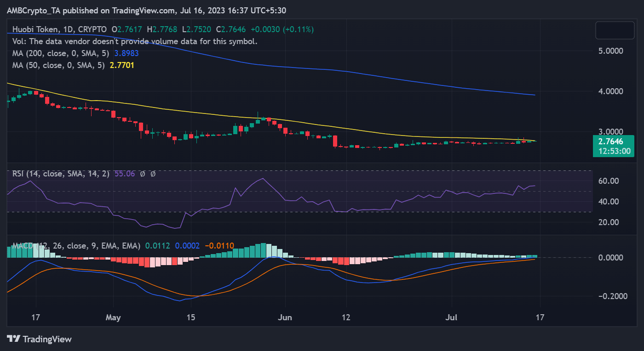Select the RSI (14, close, SMA, 14, 2) legend
This screenshot has height=351, width=644.
click(61, 174)
